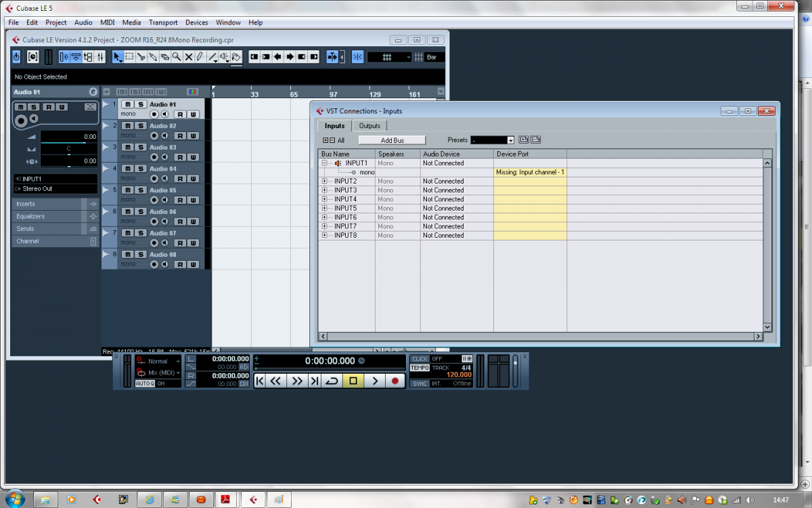Open the Devices menu
Screen dimensions: 812x508
coord(197,22)
